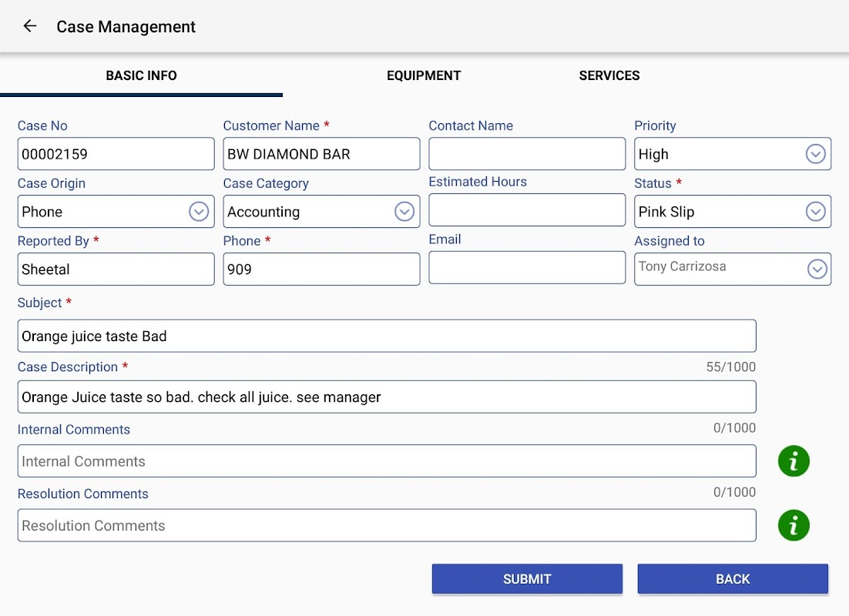Switch to the Services tab

pos(609,75)
